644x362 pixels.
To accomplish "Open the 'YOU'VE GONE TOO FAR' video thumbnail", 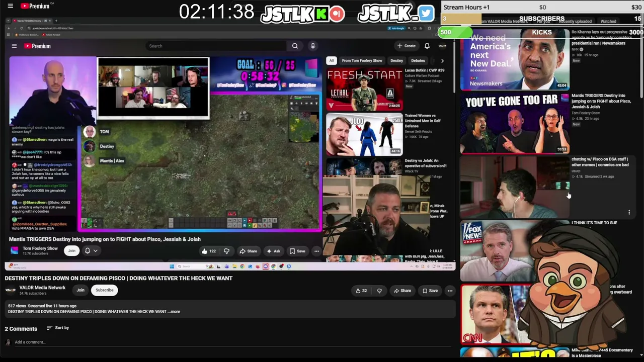I will 514,123.
